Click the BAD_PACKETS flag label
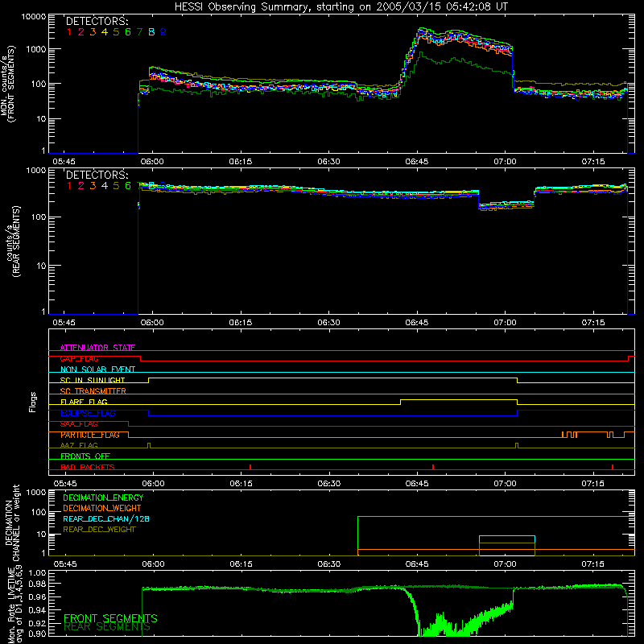This screenshot has height=644, width=644. (x=88, y=467)
